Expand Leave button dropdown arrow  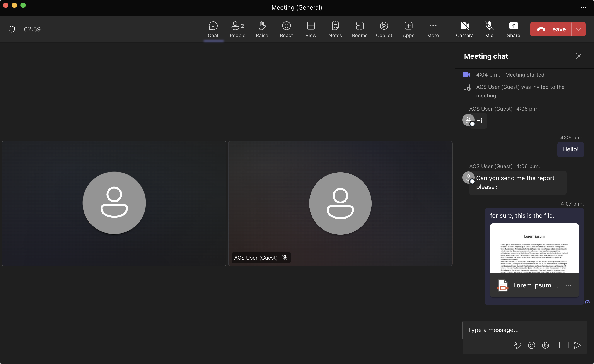tap(579, 29)
